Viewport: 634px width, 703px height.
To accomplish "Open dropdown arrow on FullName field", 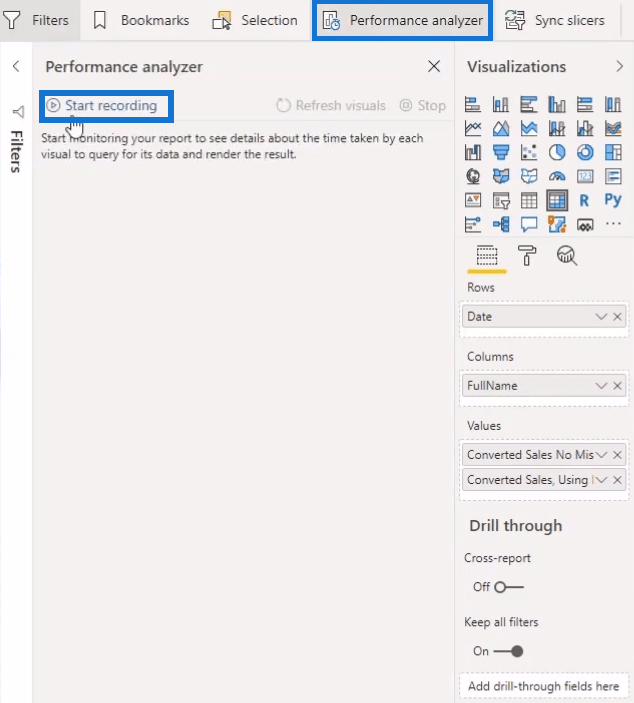I will click(601, 386).
